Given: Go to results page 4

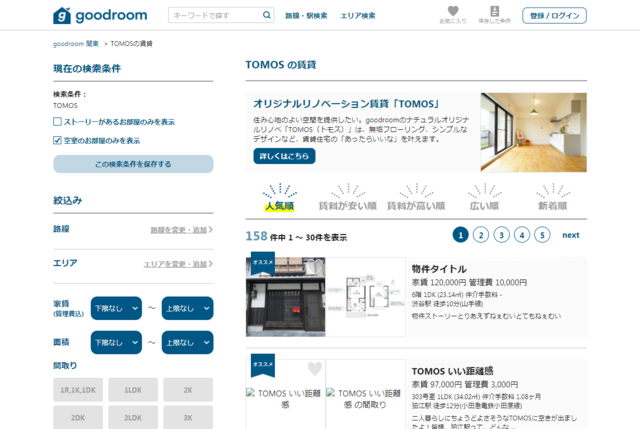Looking at the screenshot, I should click(x=522, y=235).
